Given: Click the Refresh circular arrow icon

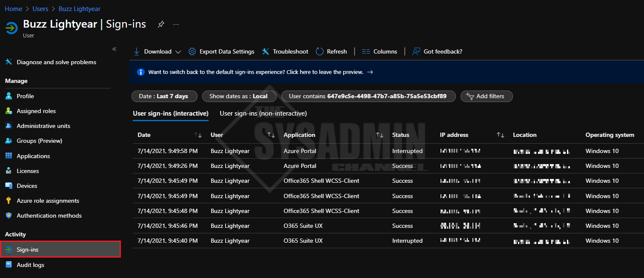Looking at the screenshot, I should (x=320, y=51).
